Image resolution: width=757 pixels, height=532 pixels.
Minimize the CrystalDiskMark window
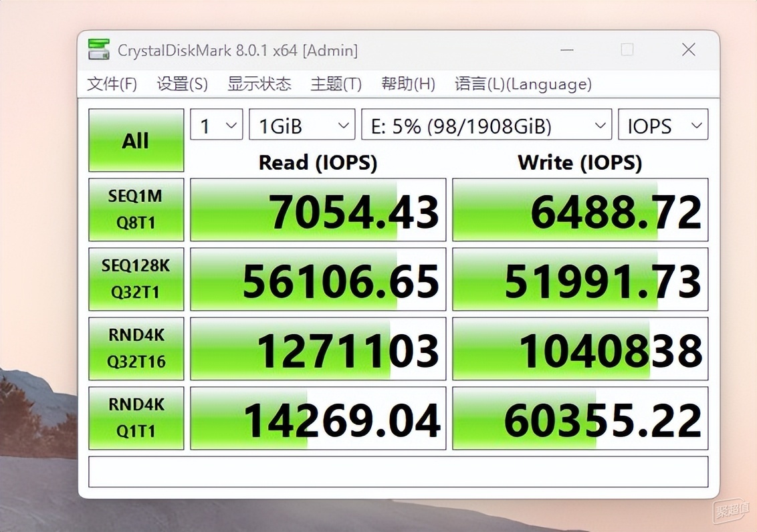tap(566, 49)
